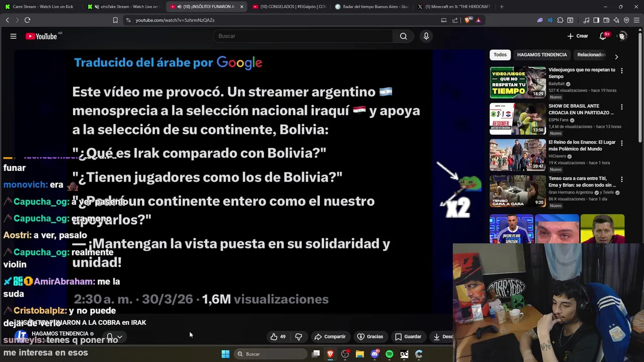Open options for Videojuegos que no respetan video

click(622, 71)
